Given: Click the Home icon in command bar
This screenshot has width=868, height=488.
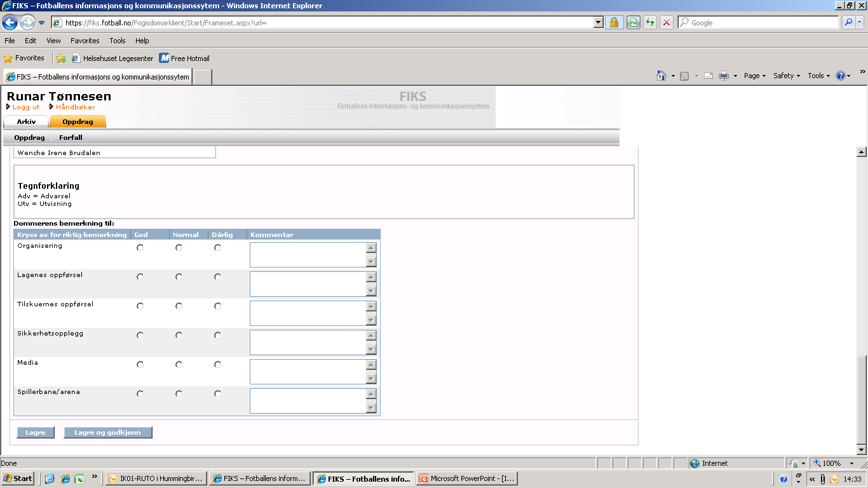Looking at the screenshot, I should (x=661, y=76).
